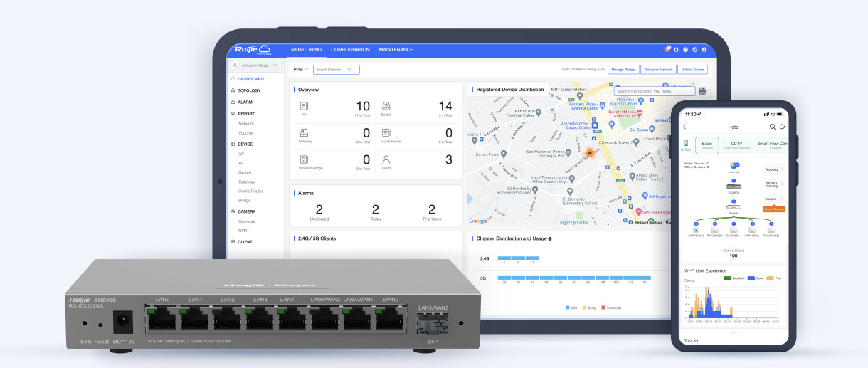Viewport: 868px width, 368px height.
Task: Click the Client icon in Overview
Action: [386, 159]
